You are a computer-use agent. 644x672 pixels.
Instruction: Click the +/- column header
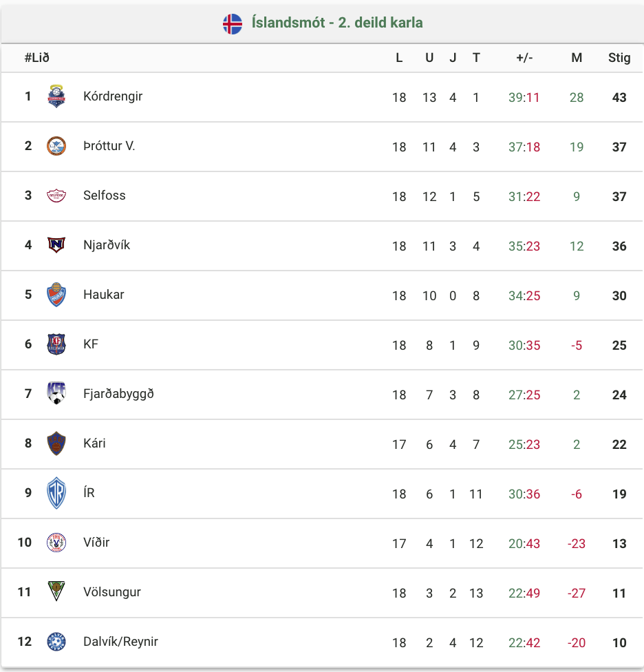coord(524,57)
